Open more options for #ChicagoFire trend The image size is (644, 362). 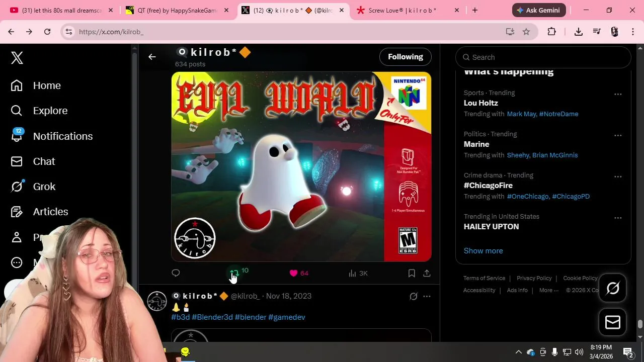(x=618, y=176)
